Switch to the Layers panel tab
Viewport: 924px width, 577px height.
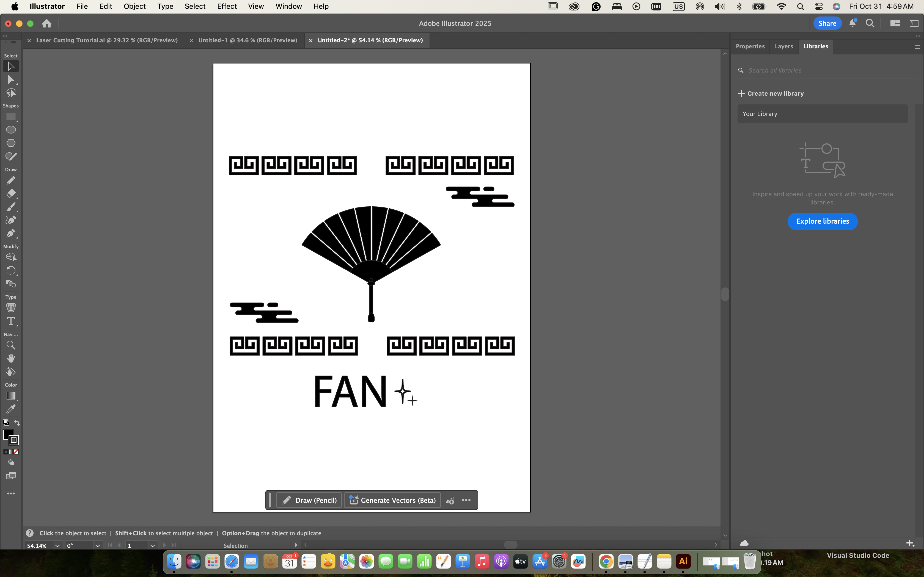click(x=783, y=46)
